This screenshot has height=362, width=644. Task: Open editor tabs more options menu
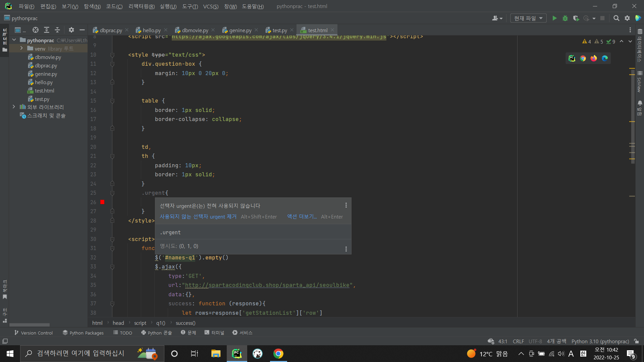[630, 30]
